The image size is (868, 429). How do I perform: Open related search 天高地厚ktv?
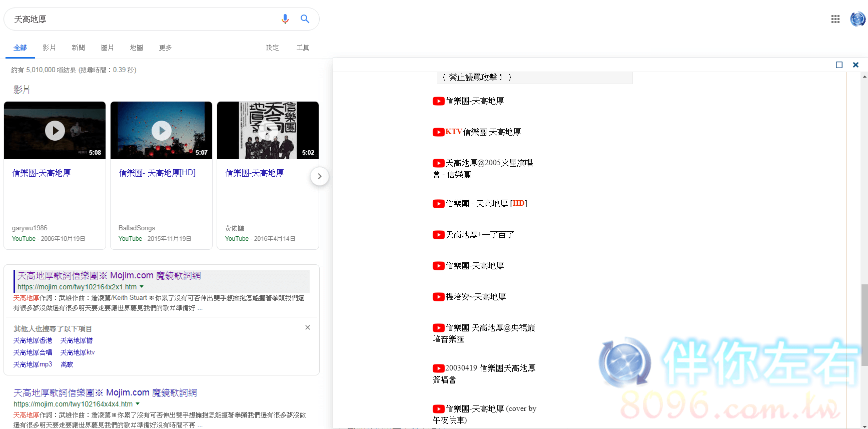tap(78, 352)
